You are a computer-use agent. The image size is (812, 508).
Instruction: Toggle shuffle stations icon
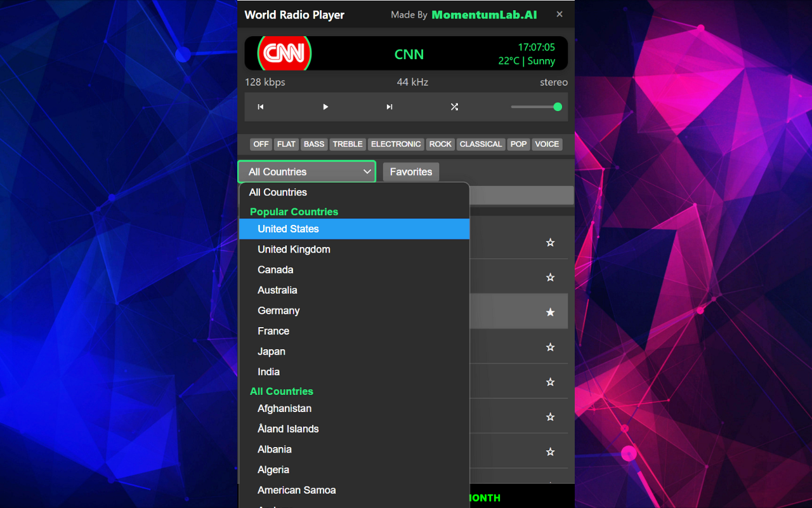(x=454, y=107)
